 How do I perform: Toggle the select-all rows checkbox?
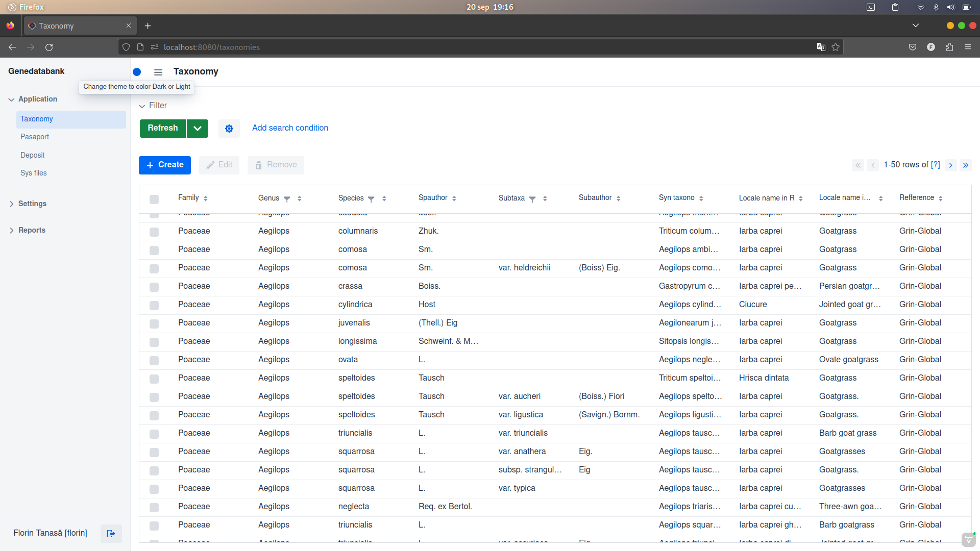[154, 198]
